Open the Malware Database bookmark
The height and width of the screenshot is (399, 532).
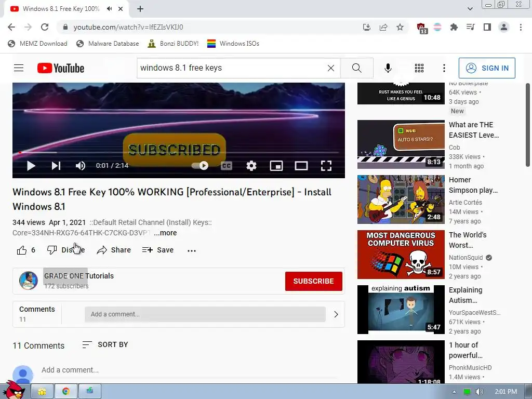tap(108, 44)
